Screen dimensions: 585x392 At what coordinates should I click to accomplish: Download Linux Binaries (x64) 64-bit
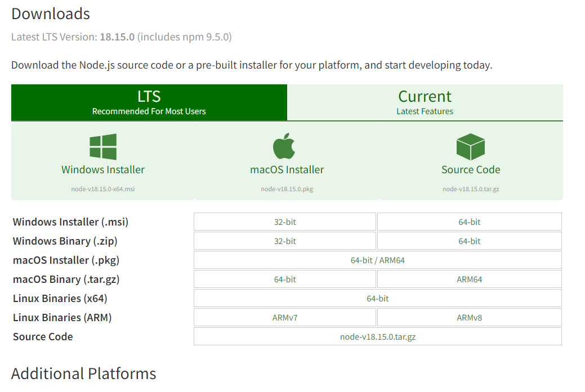pyautogui.click(x=378, y=299)
